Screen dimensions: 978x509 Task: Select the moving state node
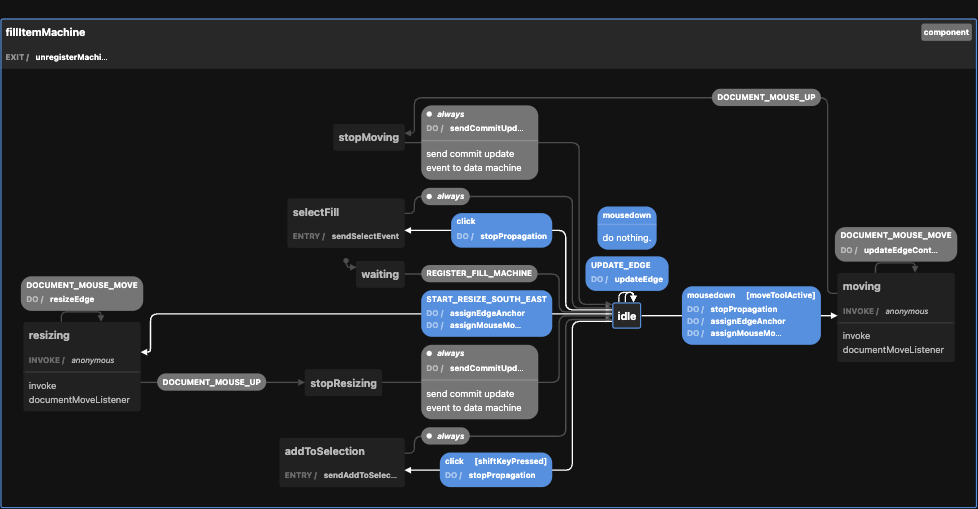coord(895,316)
